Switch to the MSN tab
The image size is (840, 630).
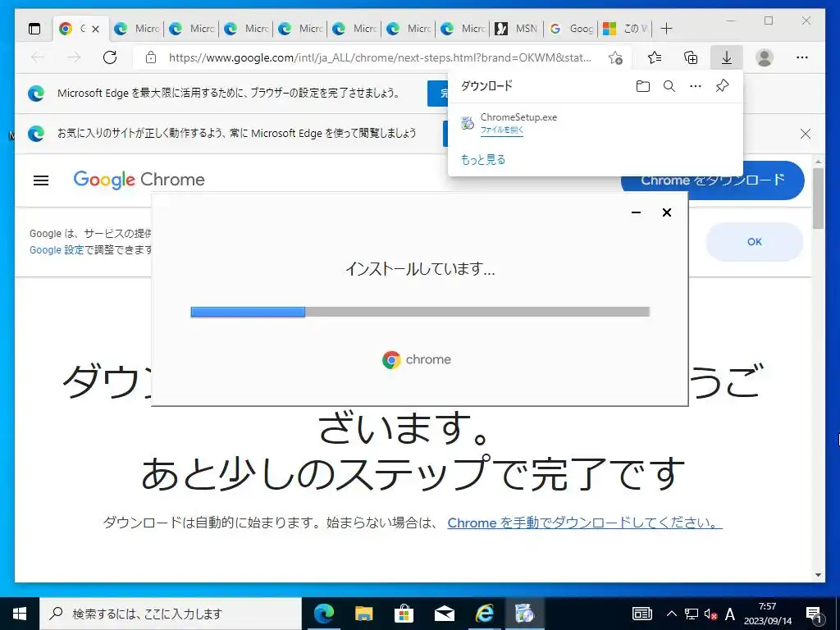pyautogui.click(x=517, y=29)
